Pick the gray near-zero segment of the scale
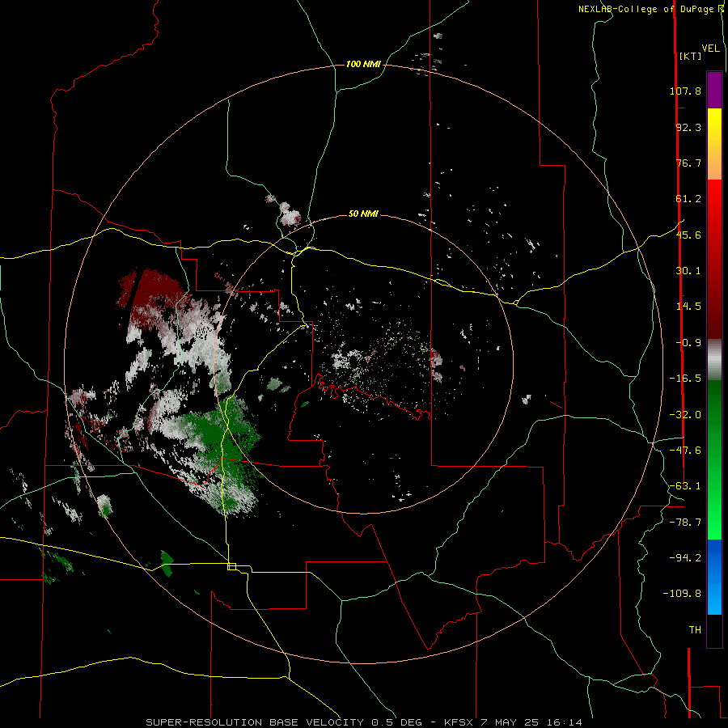This screenshot has height=728, width=728. pyautogui.click(x=714, y=360)
